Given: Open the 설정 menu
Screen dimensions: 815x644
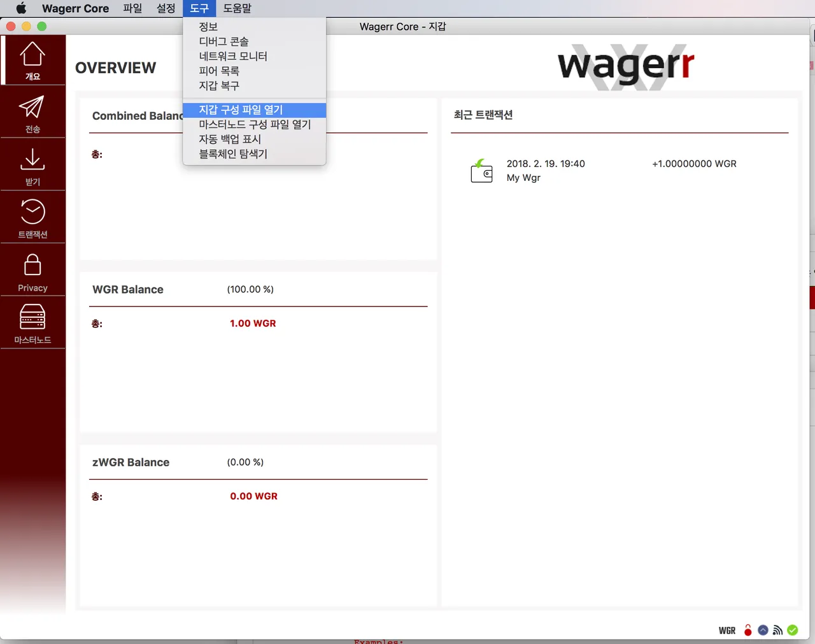Looking at the screenshot, I should point(166,8).
